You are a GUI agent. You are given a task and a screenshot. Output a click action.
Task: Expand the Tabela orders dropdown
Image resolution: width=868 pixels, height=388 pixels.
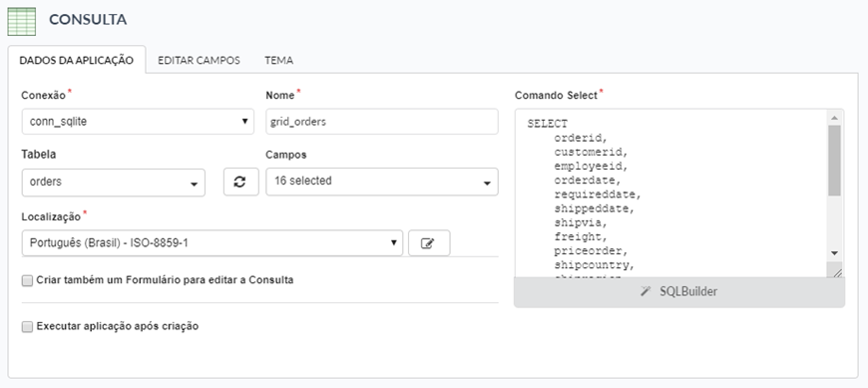pos(114,183)
